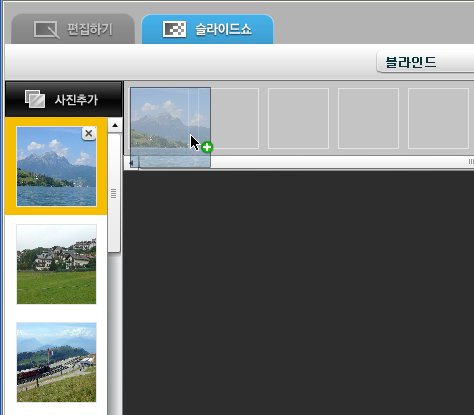Select the highlighted mountain lake thumbnail
This screenshot has width=474, height=415.
point(56,166)
